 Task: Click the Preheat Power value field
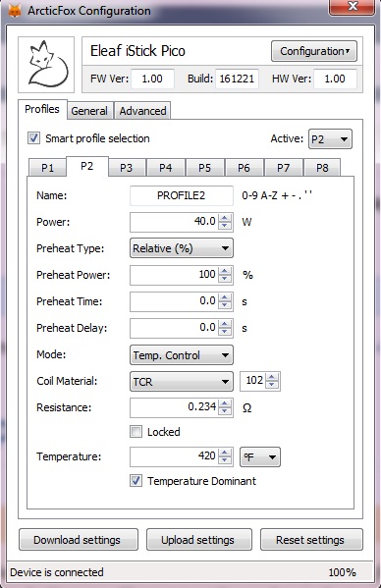(x=174, y=275)
